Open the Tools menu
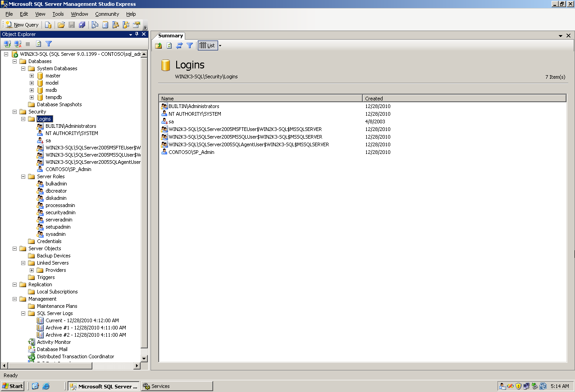This screenshot has height=392, width=575. click(58, 14)
